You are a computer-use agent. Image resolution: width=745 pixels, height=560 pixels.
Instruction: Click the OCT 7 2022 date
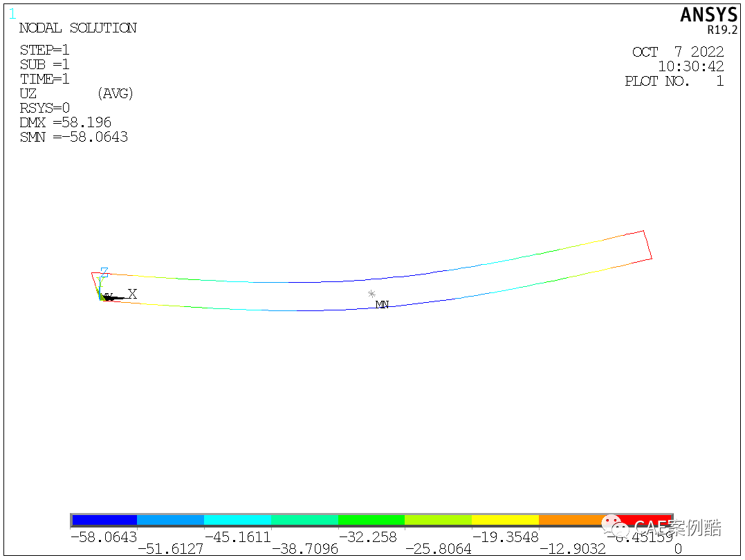click(x=677, y=52)
